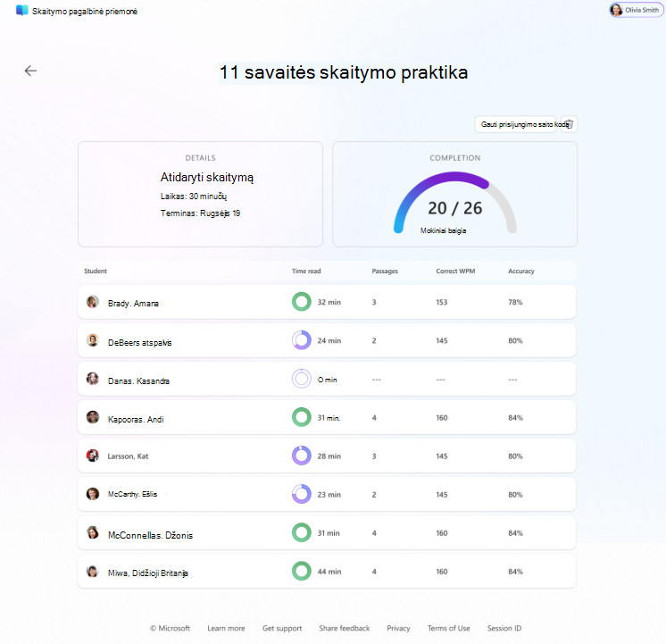
Task: Click 'Skaitymo pagalbinė priemonė' app title
Action: (85, 12)
